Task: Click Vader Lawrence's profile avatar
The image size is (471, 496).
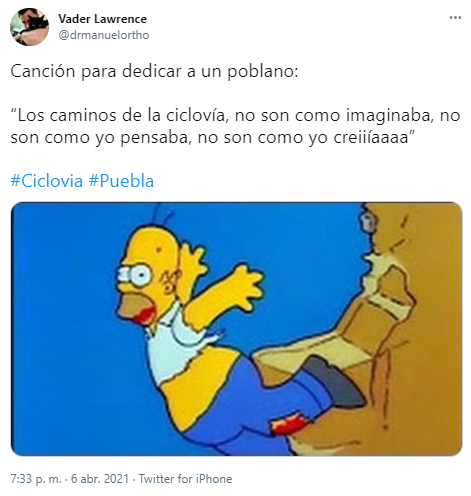Action: pos(29,27)
